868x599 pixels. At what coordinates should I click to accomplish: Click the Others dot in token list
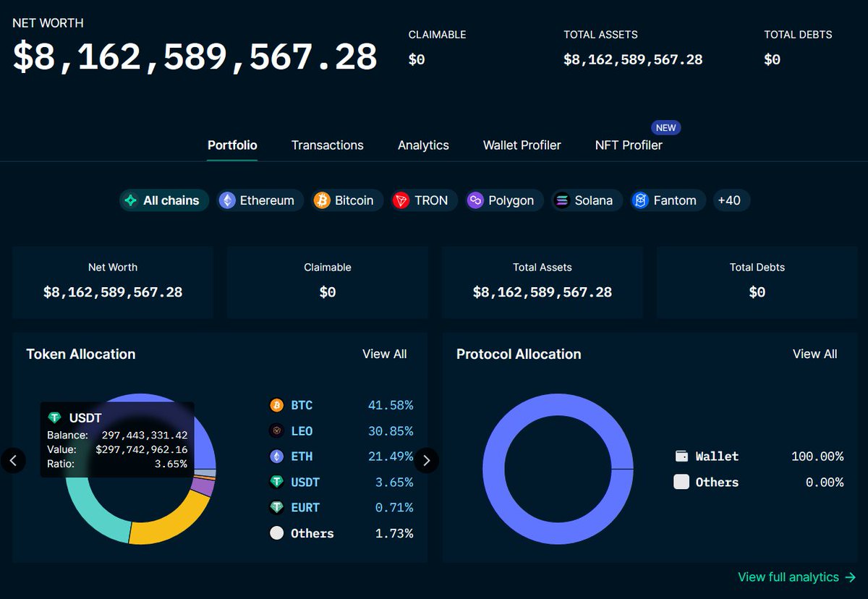point(276,533)
